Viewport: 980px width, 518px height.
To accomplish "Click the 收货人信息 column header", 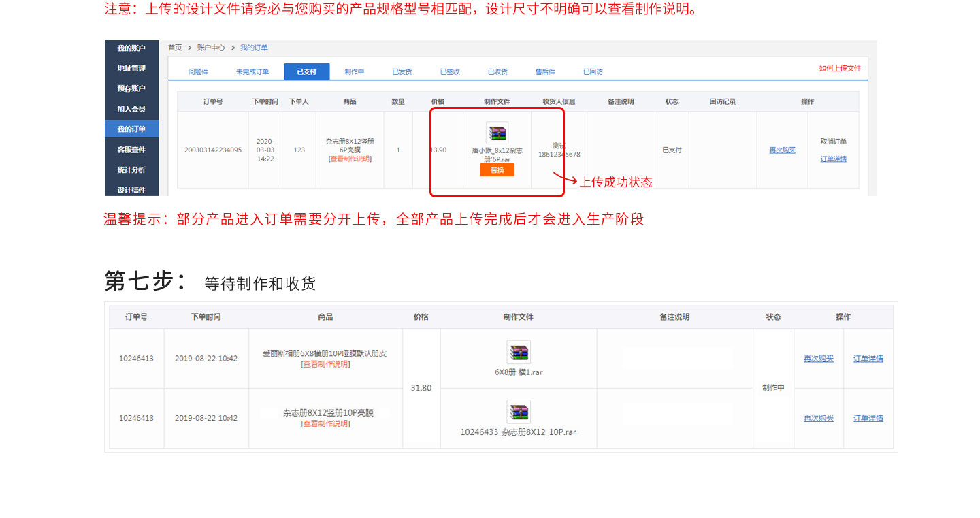I will pyautogui.click(x=559, y=101).
